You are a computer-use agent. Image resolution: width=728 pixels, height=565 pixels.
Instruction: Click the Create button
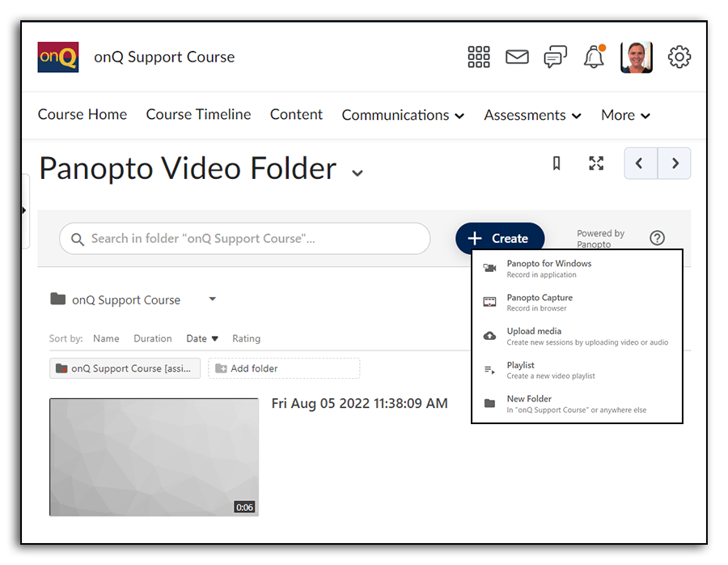[500, 238]
